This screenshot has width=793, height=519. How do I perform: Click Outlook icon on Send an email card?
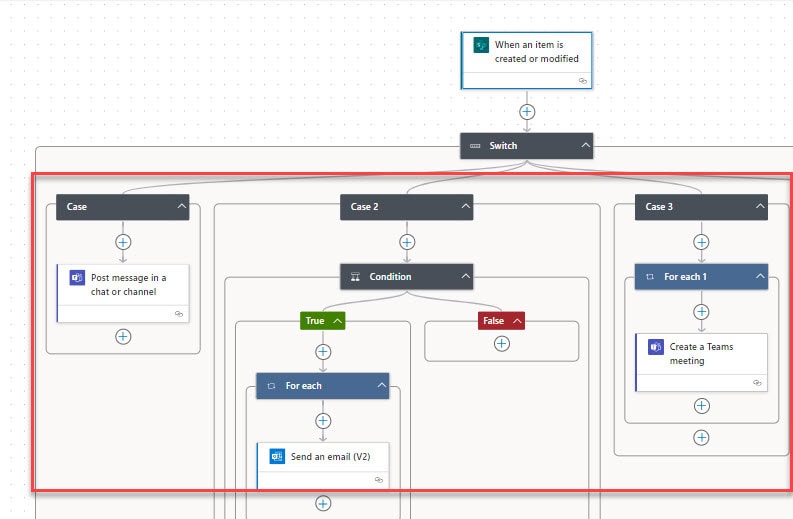(x=277, y=456)
